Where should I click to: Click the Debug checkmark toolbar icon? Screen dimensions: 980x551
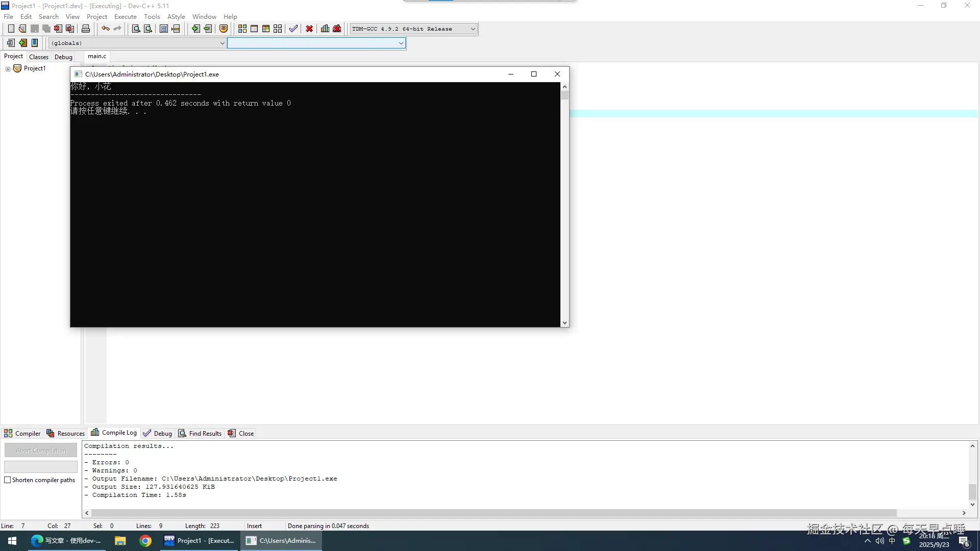293,29
